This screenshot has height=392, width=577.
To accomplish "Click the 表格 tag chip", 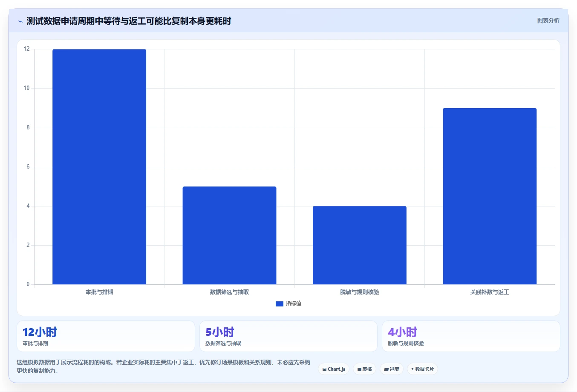I will tap(364, 369).
